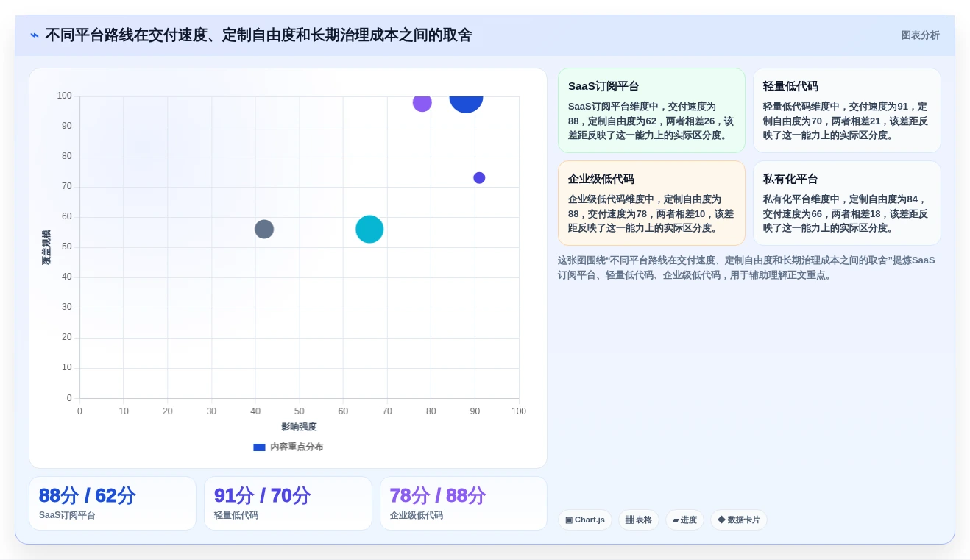Click the 私有化平台 card text 两者相差18
This screenshot has width=970, height=560.
[852, 214]
